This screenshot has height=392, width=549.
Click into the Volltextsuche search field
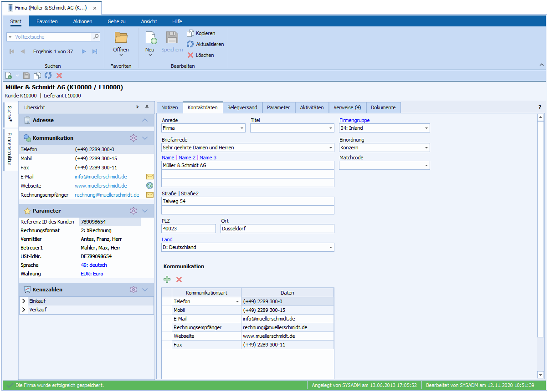pos(50,37)
